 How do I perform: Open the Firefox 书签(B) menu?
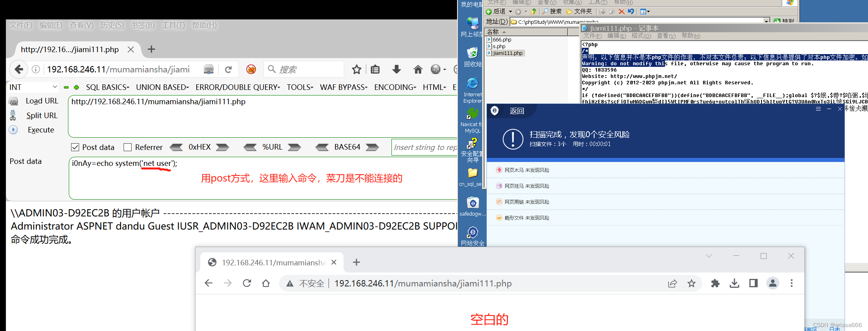click(x=143, y=25)
